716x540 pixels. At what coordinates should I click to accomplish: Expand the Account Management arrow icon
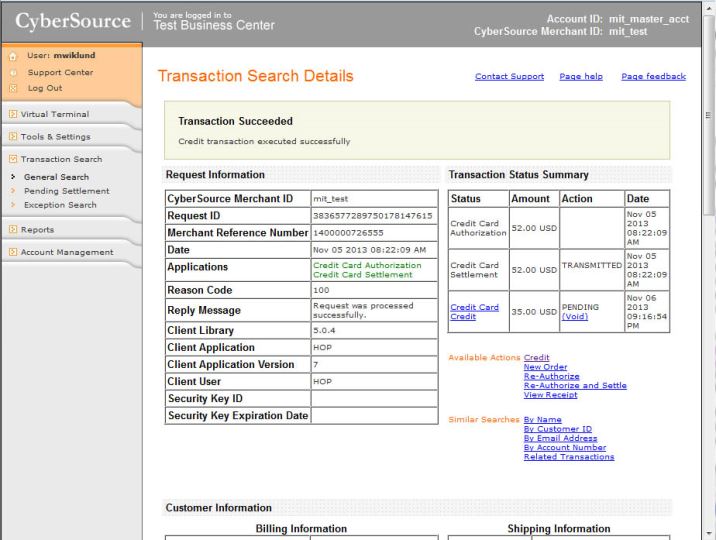[12, 252]
